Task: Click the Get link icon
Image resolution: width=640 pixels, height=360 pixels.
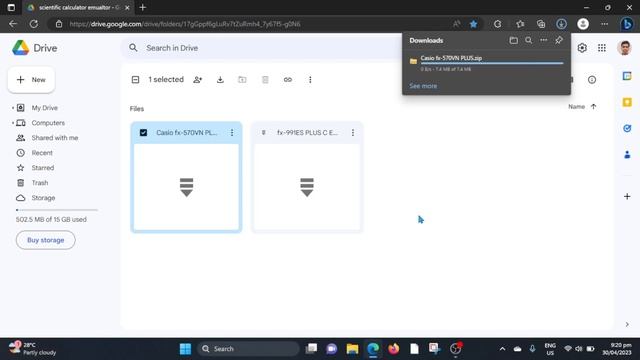Action: [288, 80]
